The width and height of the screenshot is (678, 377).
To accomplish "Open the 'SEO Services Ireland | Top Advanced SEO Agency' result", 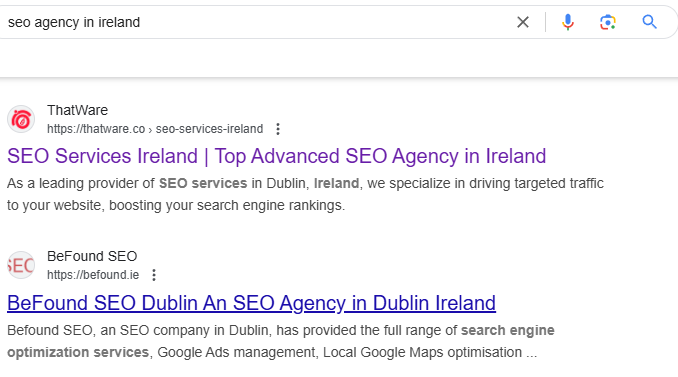I will click(276, 156).
